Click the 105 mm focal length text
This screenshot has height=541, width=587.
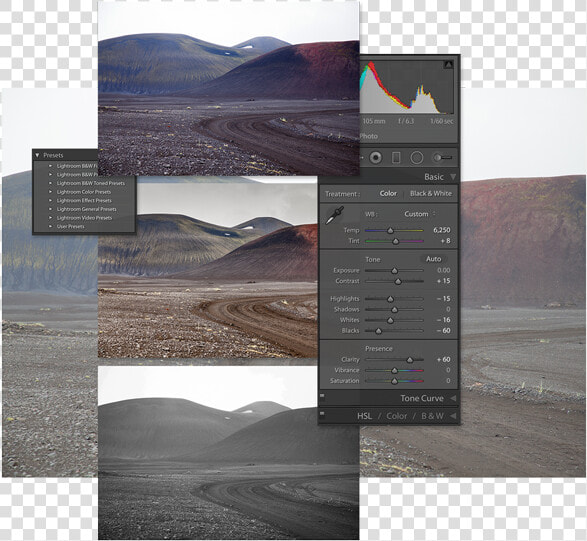pos(374,121)
